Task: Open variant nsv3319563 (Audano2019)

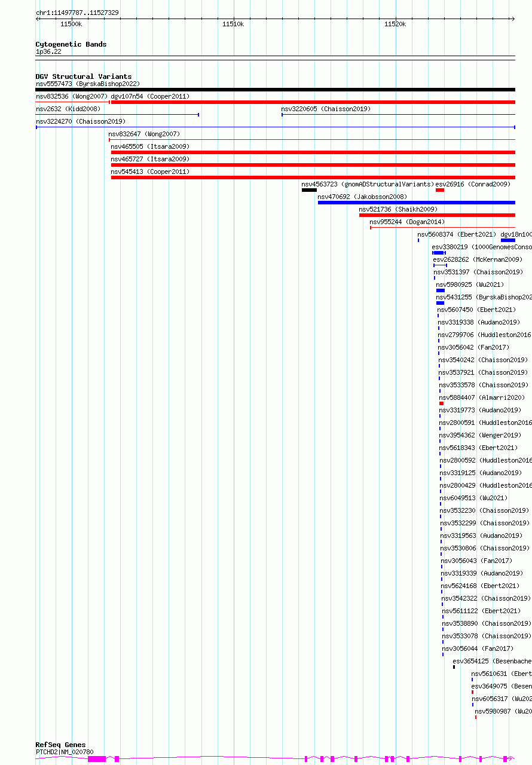Action: (482, 535)
